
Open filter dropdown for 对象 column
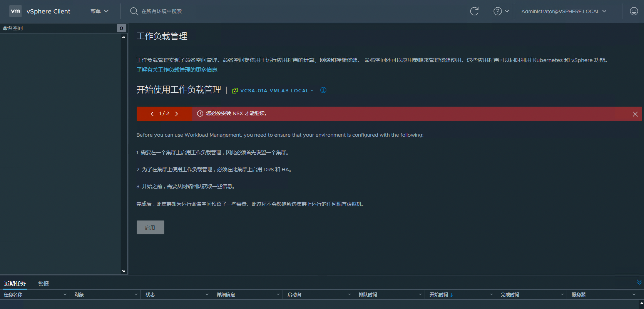click(136, 295)
